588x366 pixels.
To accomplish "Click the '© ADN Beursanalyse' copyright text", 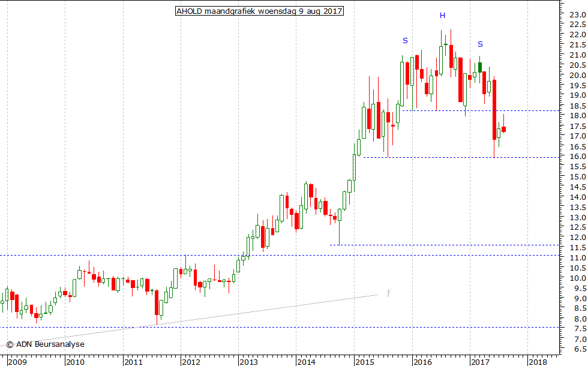I will pos(46,344).
